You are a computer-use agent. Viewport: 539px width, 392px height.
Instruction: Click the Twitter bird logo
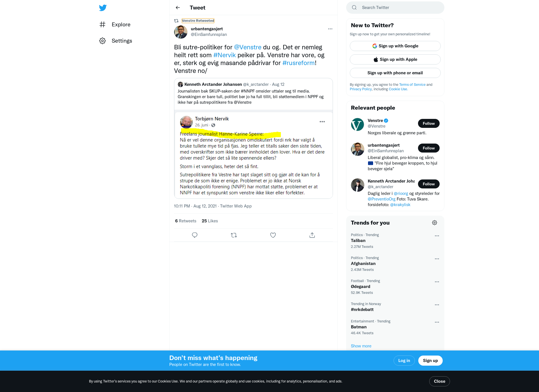pyautogui.click(x=103, y=8)
